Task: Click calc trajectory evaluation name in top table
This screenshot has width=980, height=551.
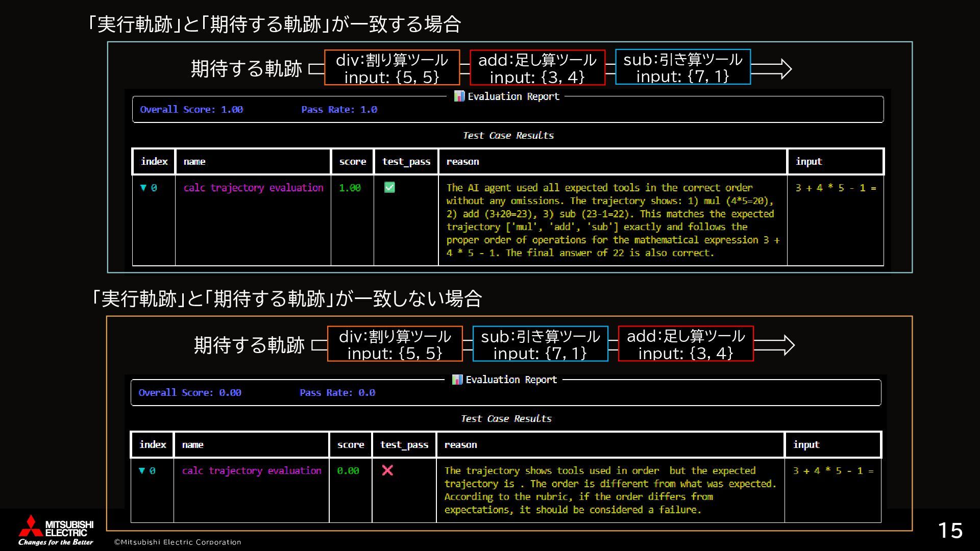Action: pyautogui.click(x=253, y=188)
